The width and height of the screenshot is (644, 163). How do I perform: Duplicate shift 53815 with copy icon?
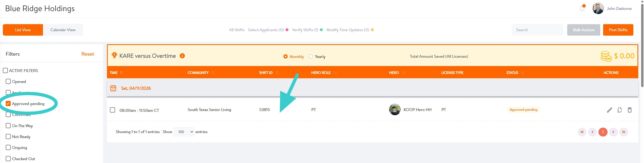click(620, 110)
